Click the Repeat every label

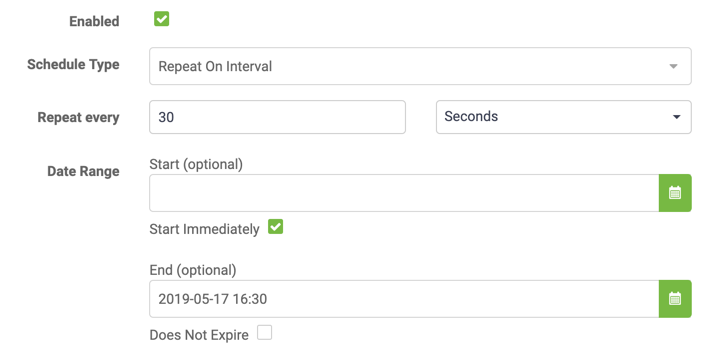coord(78,118)
